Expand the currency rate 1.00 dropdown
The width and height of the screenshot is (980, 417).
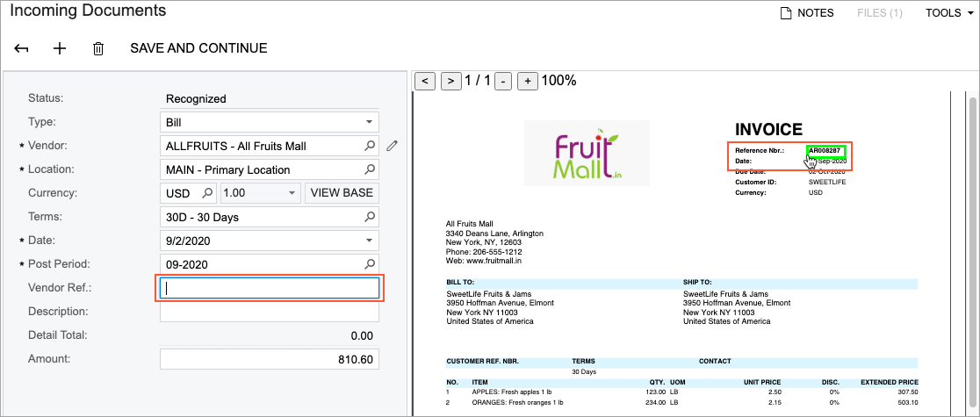coord(292,193)
